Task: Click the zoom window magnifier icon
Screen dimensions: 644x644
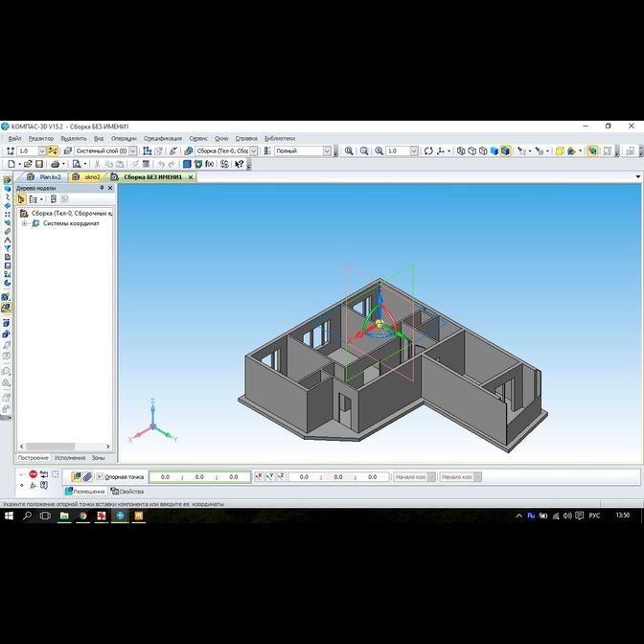Action: (x=364, y=151)
